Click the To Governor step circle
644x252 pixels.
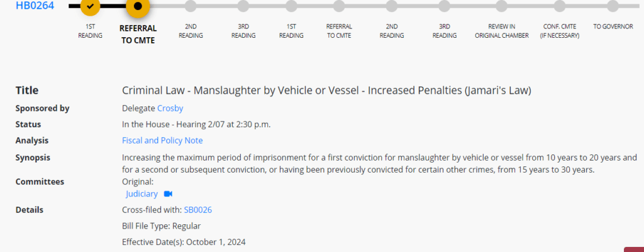[613, 6]
